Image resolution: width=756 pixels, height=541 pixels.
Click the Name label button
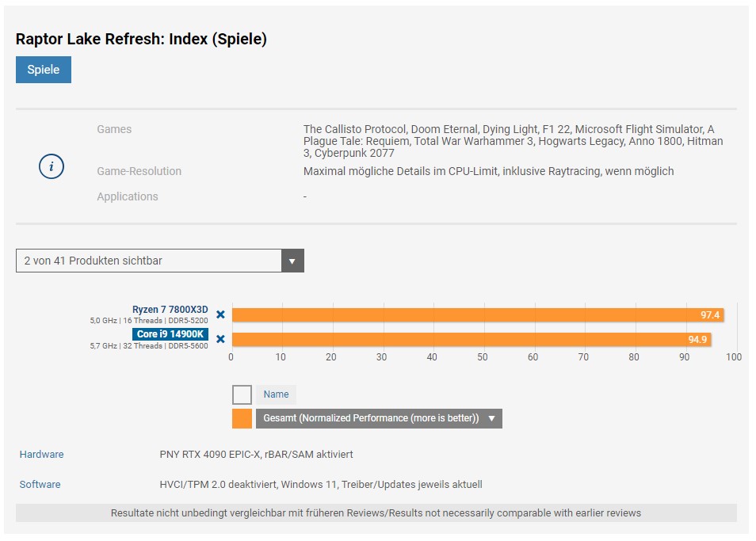pyautogui.click(x=276, y=394)
